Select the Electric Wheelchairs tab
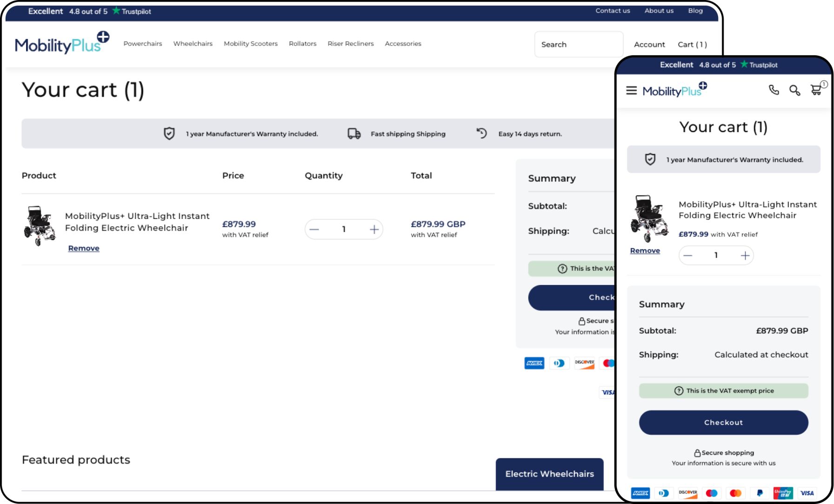This screenshot has width=834, height=504. pyautogui.click(x=549, y=474)
